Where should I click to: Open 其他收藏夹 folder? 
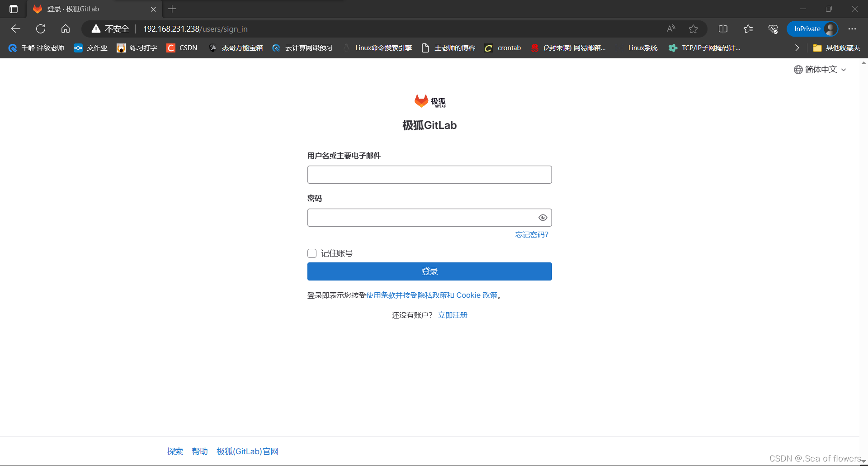point(836,48)
